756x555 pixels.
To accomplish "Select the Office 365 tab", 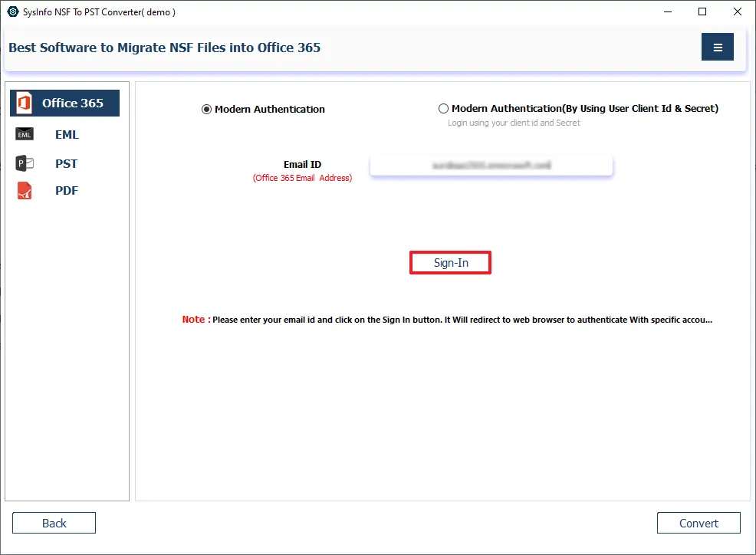I will tap(64, 103).
